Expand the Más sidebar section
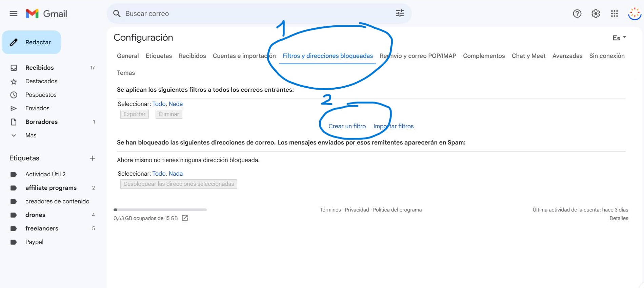The image size is (644, 288). [31, 135]
